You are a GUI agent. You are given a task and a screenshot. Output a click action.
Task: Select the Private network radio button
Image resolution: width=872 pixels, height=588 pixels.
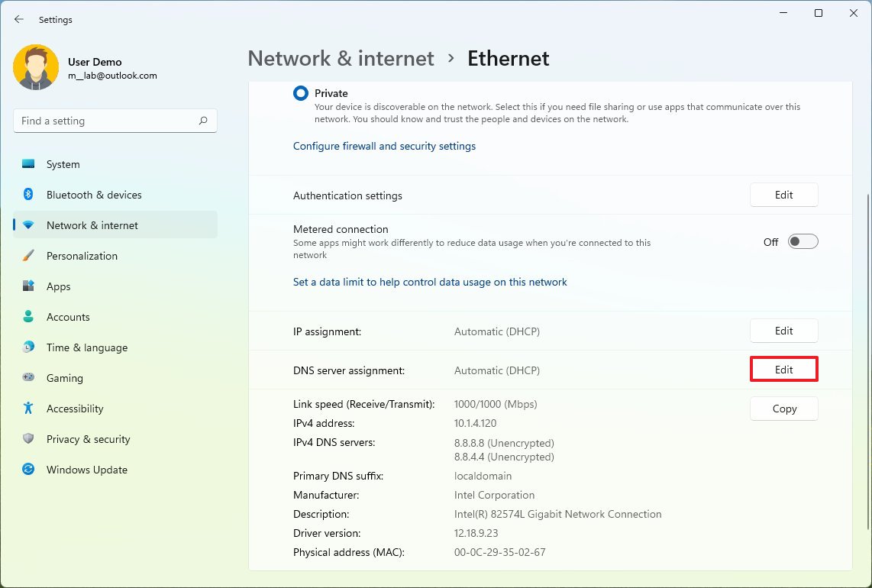[301, 93]
